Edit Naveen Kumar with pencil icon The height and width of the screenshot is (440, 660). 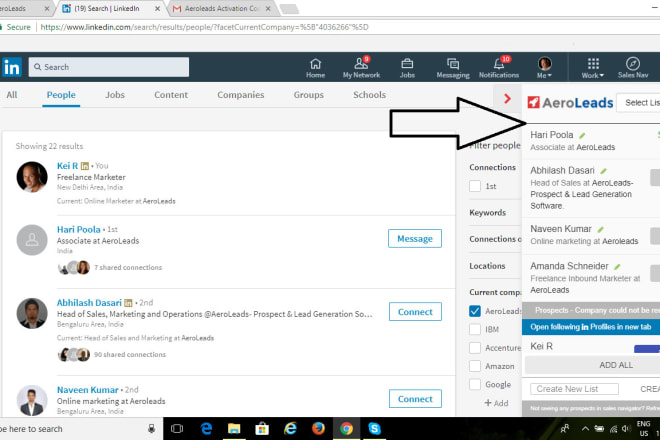(601, 229)
